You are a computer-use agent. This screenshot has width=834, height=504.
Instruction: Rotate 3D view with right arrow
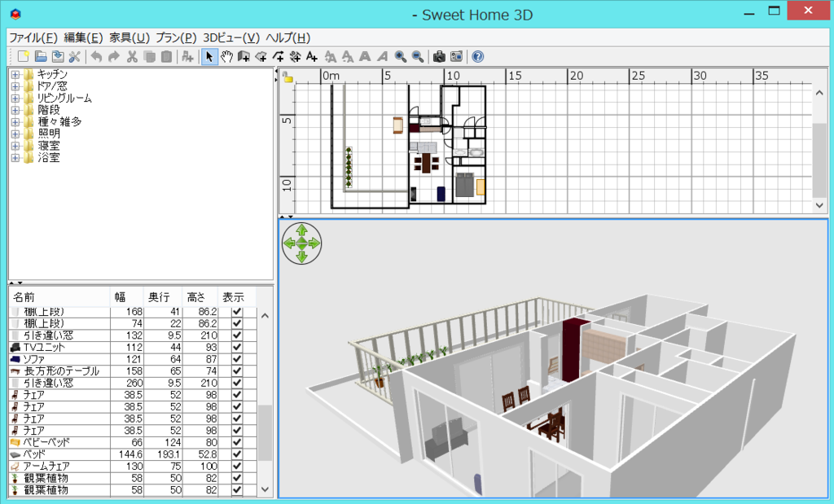(314, 243)
